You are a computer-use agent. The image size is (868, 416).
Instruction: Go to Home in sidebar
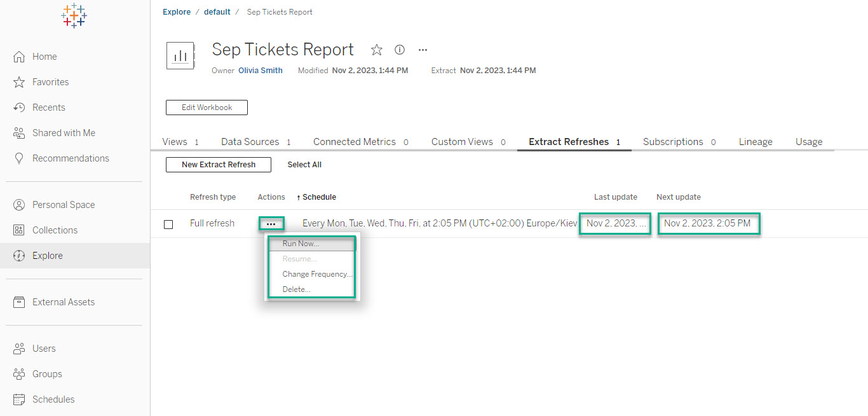[44, 57]
